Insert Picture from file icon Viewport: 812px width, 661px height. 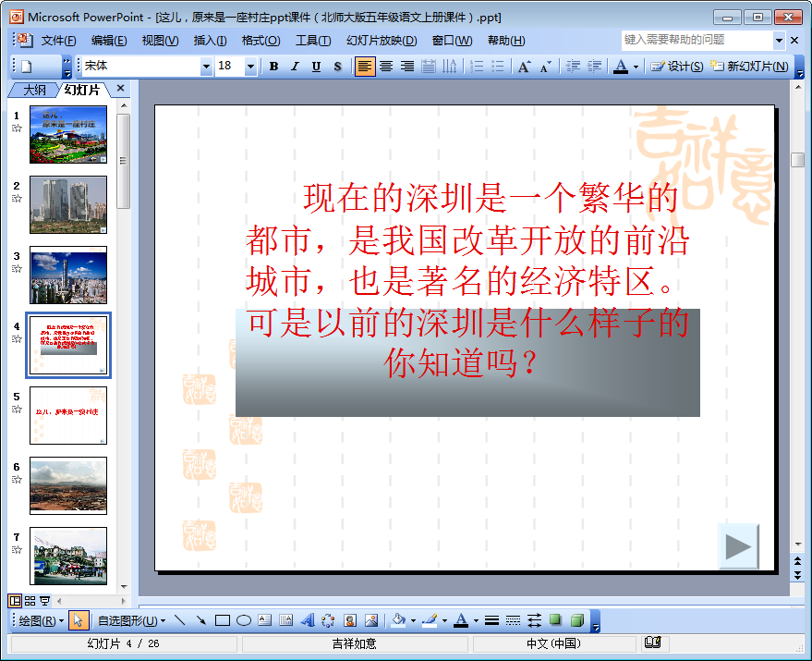coord(371,620)
